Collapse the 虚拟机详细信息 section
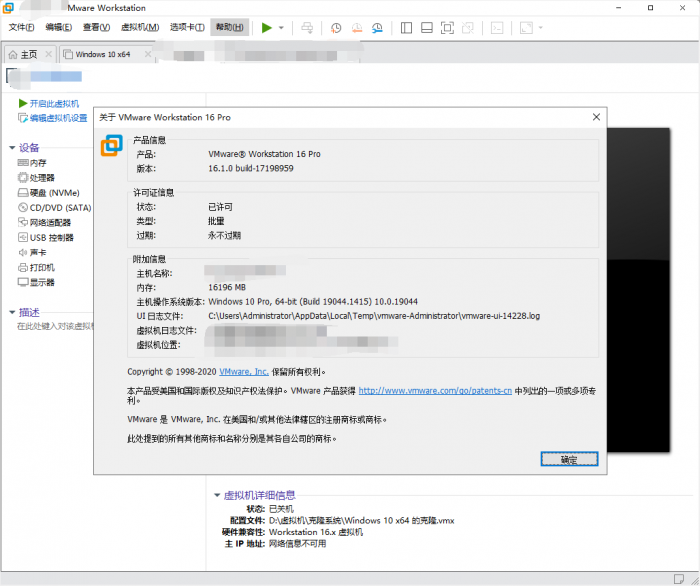The height and width of the screenshot is (586, 700). click(x=217, y=495)
